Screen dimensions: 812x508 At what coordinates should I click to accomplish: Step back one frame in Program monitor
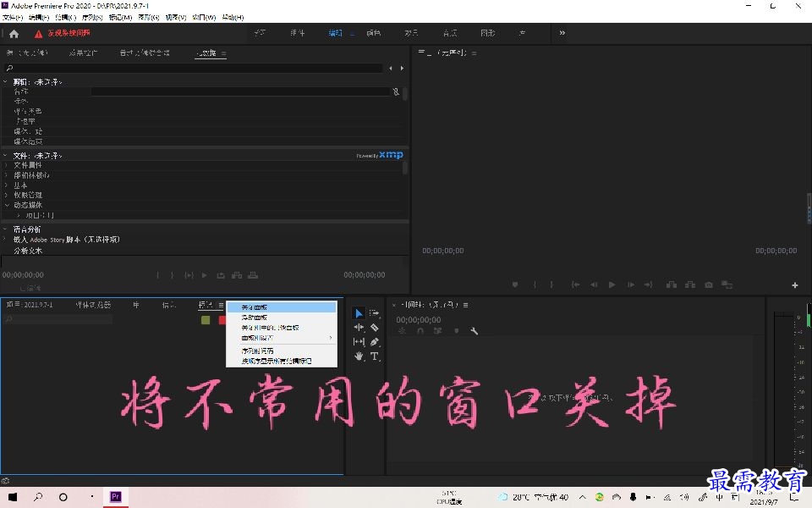point(594,284)
